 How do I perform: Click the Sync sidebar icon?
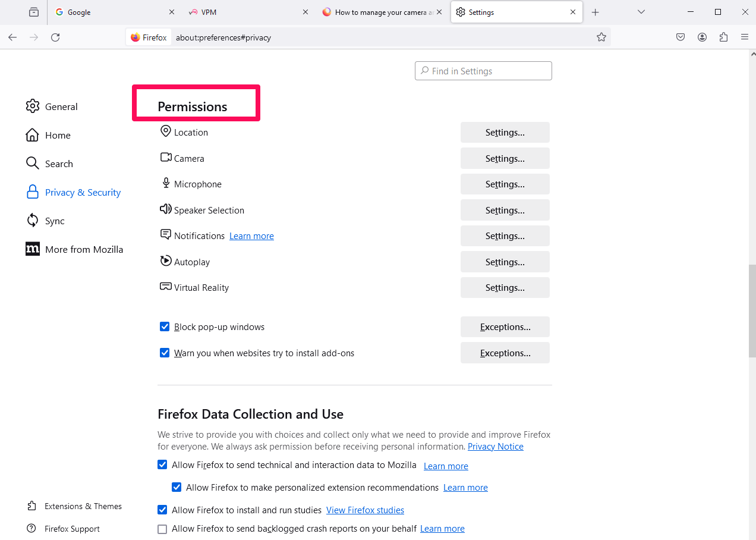[33, 220]
